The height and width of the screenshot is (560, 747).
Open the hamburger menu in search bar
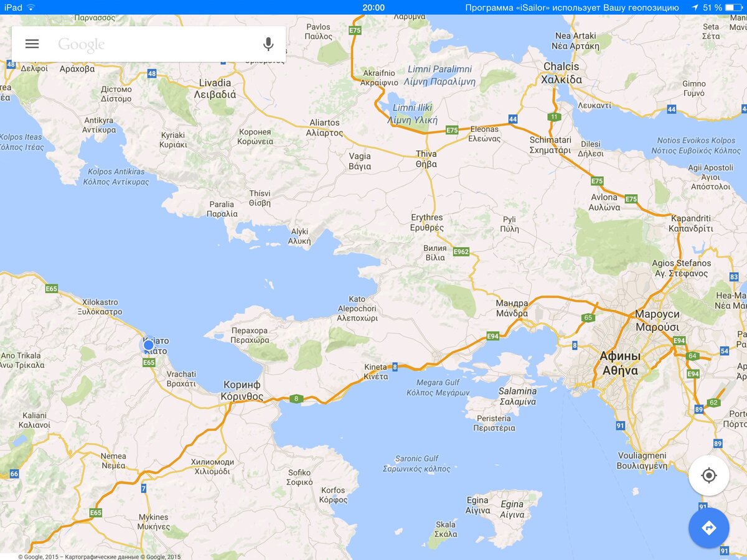tap(32, 44)
